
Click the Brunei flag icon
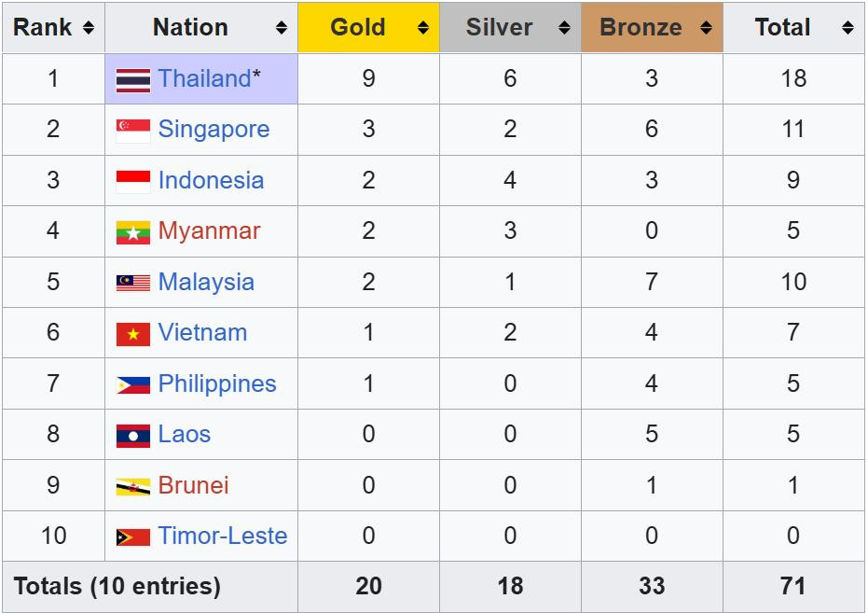[132, 486]
